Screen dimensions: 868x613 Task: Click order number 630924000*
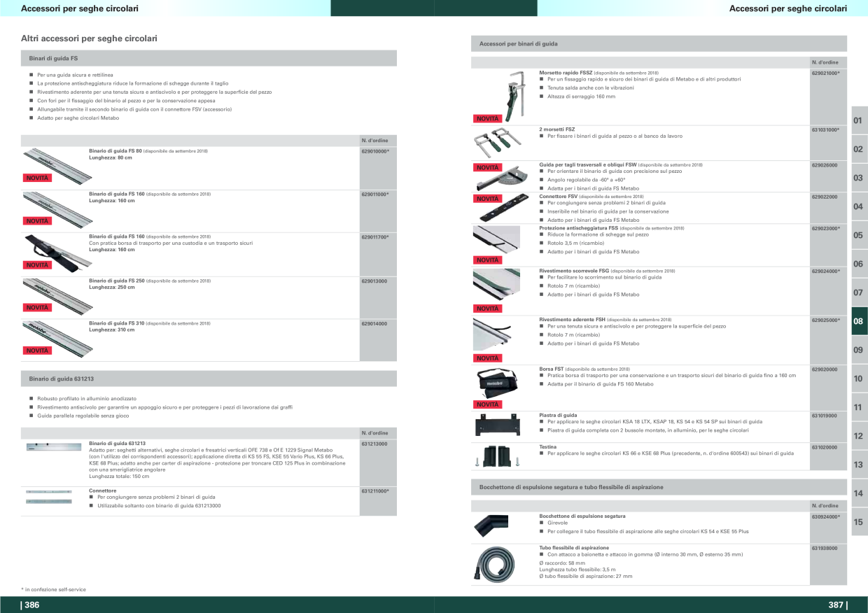point(825,516)
